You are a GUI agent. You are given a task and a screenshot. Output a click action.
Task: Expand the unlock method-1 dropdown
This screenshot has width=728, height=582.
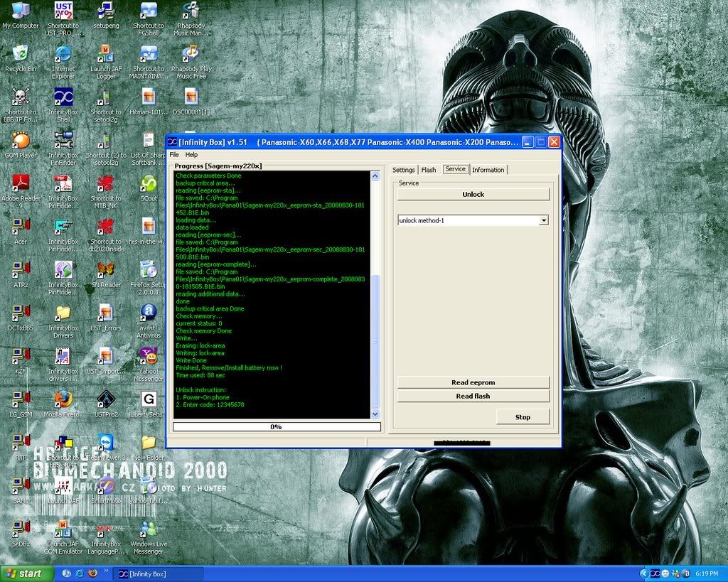544,221
